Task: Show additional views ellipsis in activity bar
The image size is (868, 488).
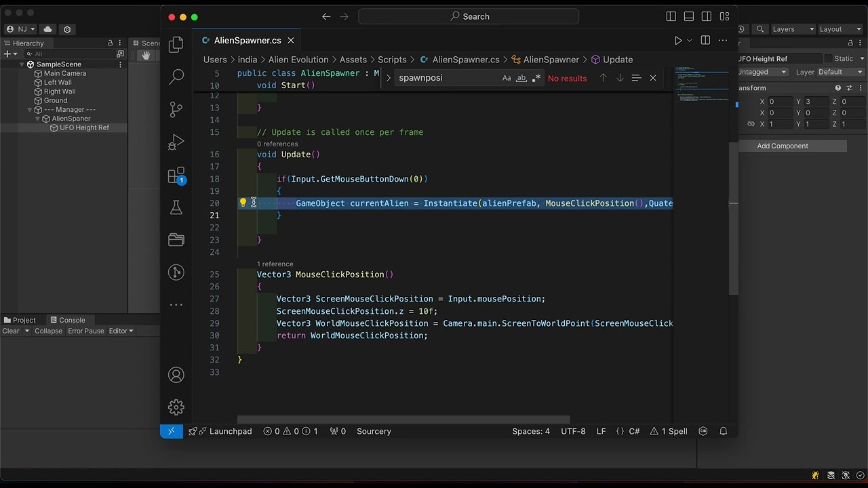Action: 176,305
